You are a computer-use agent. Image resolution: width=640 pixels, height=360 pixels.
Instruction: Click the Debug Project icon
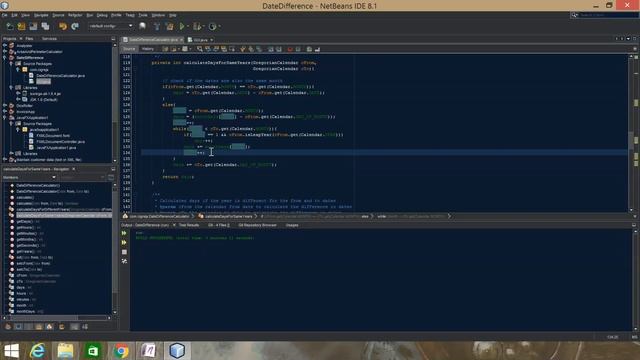point(197,27)
